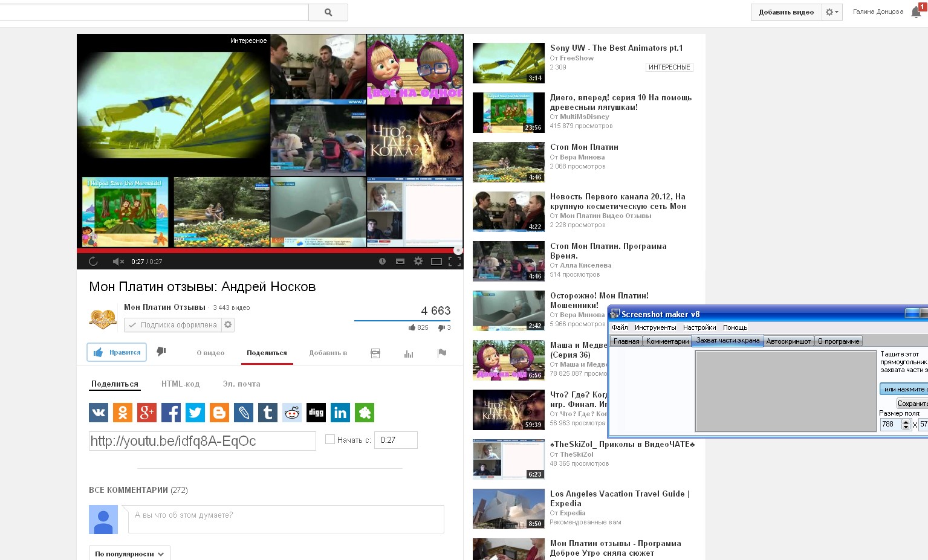Share the video to Blogger
This screenshot has height=560, width=928.
[219, 413]
